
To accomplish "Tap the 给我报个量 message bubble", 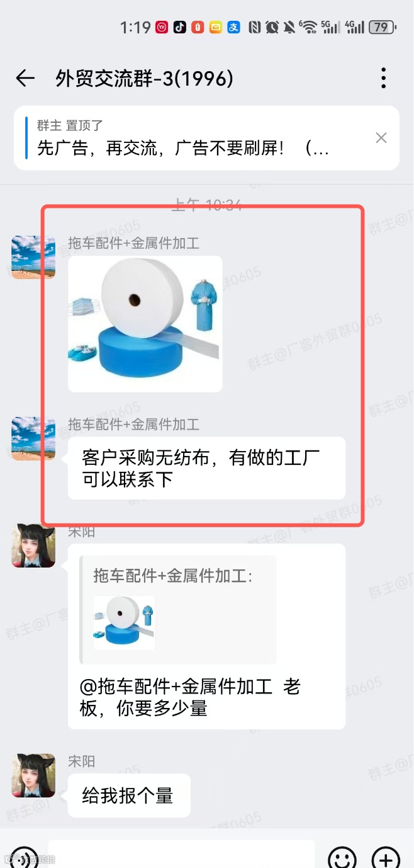I will [129, 796].
